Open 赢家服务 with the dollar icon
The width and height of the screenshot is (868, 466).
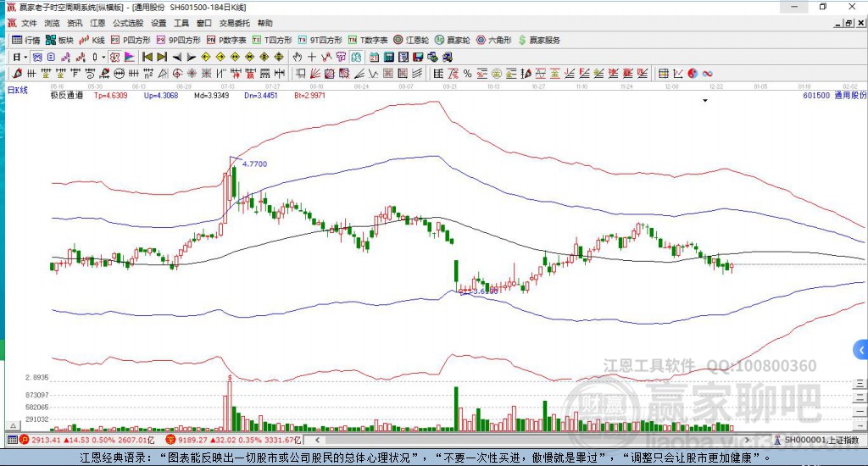539,40
